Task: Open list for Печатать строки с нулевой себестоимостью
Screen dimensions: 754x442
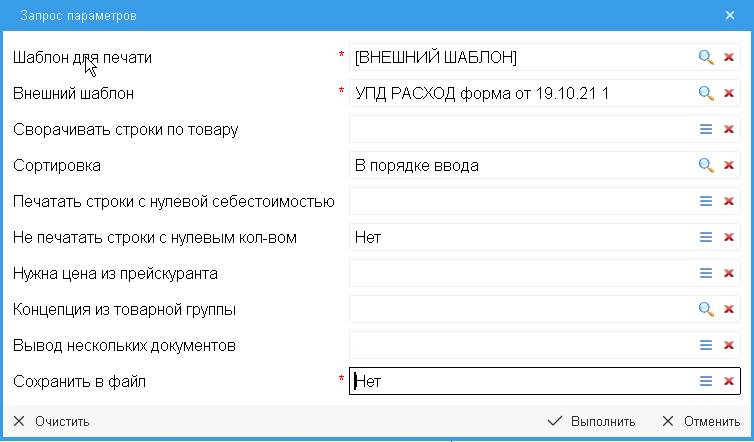Action: 705,202
